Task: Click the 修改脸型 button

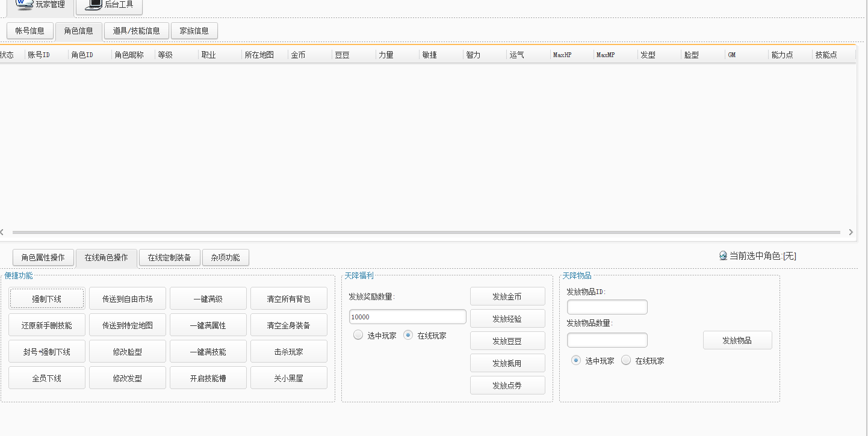Action: pos(128,352)
